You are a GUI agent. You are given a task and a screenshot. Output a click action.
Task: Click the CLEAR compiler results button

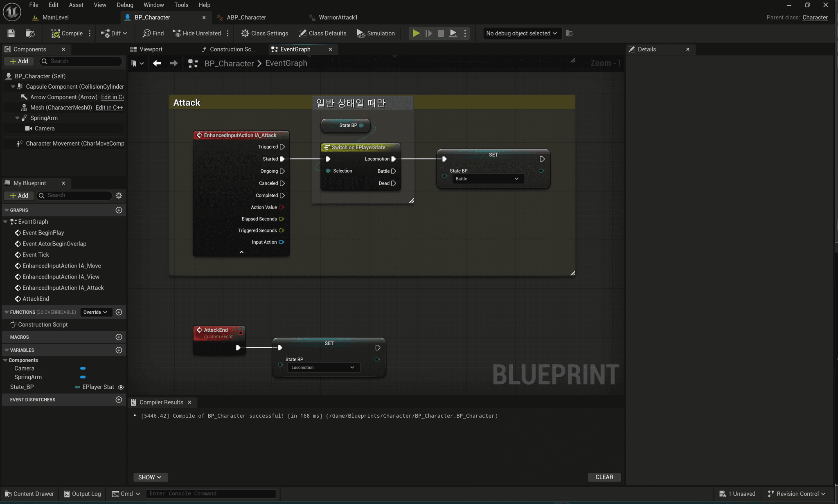(x=604, y=477)
